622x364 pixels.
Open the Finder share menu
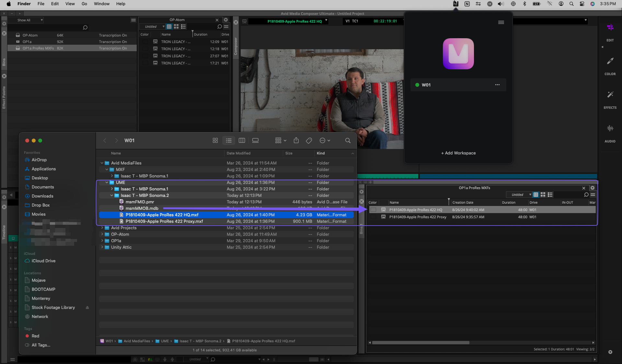click(296, 141)
